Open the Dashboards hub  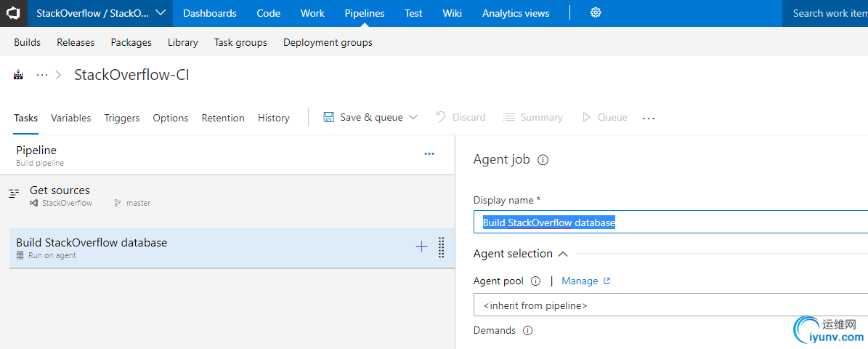(210, 13)
